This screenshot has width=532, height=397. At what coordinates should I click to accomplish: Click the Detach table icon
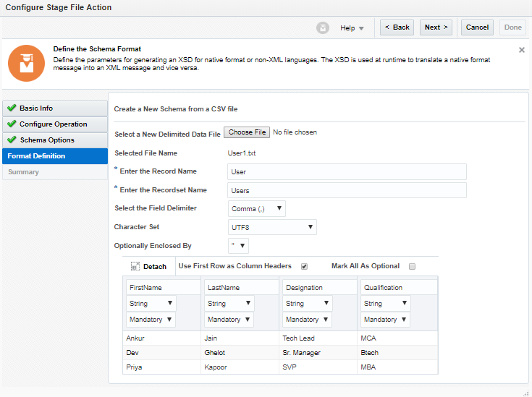pyautogui.click(x=135, y=266)
